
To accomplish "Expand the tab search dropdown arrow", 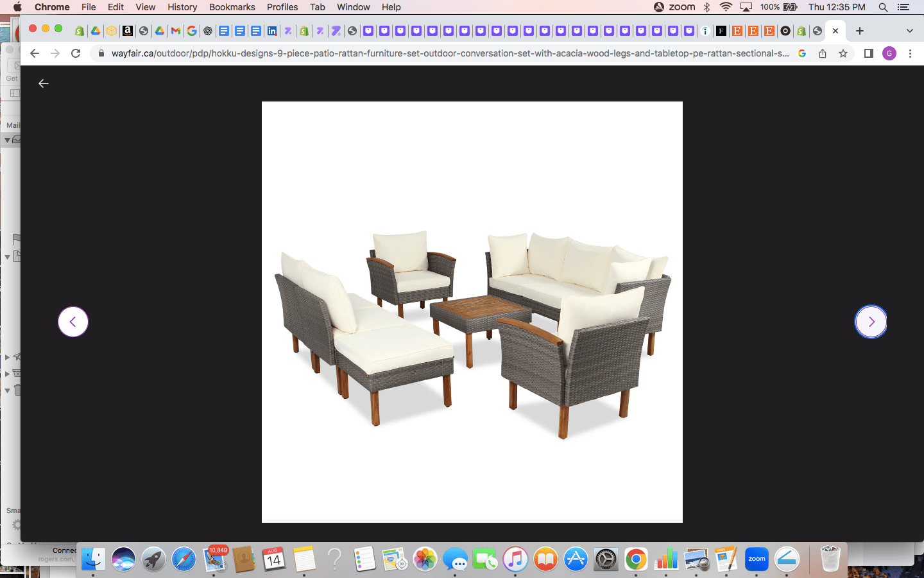I will tap(909, 31).
